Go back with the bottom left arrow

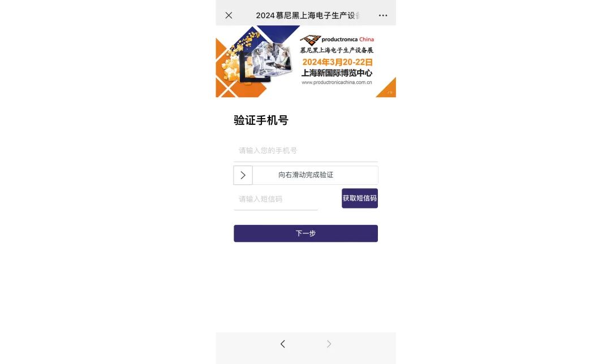click(x=283, y=344)
